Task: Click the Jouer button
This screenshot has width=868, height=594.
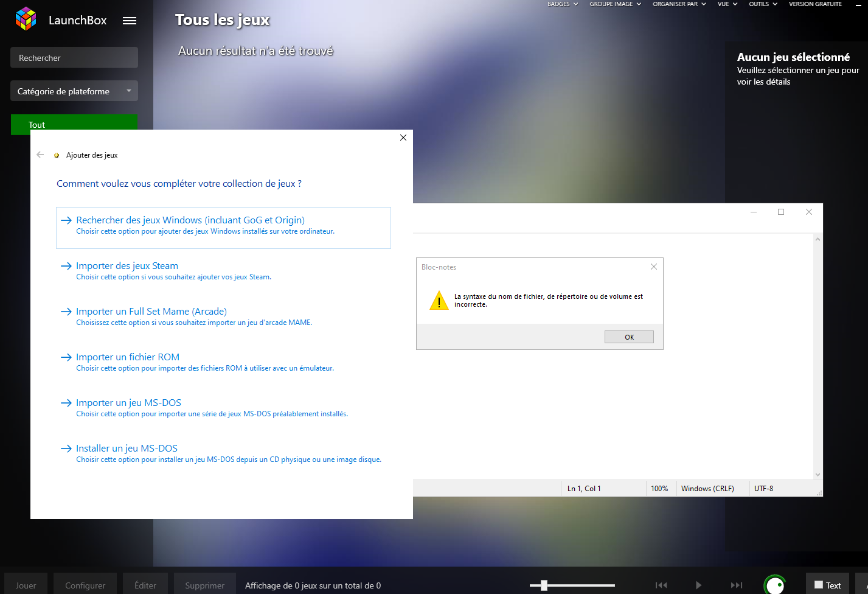Action: tap(26, 584)
